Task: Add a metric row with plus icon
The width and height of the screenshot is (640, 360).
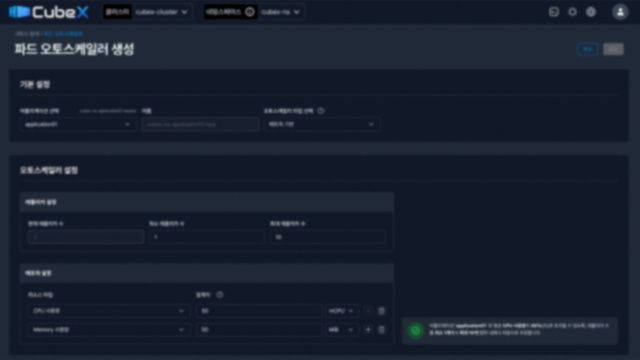Action: pos(368,330)
